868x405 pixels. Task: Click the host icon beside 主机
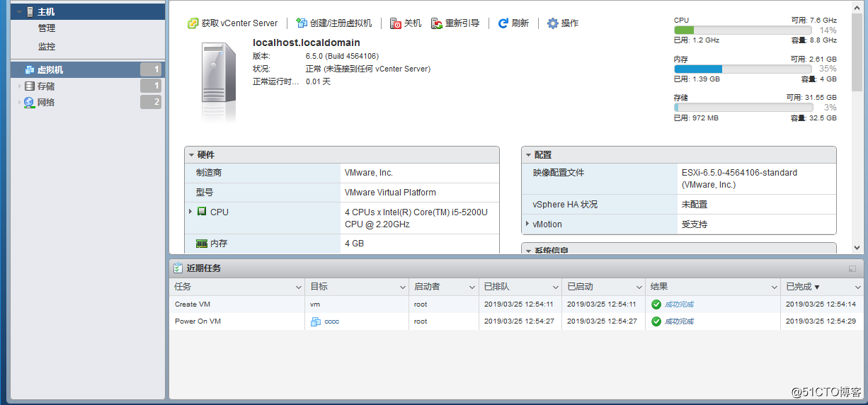point(30,12)
